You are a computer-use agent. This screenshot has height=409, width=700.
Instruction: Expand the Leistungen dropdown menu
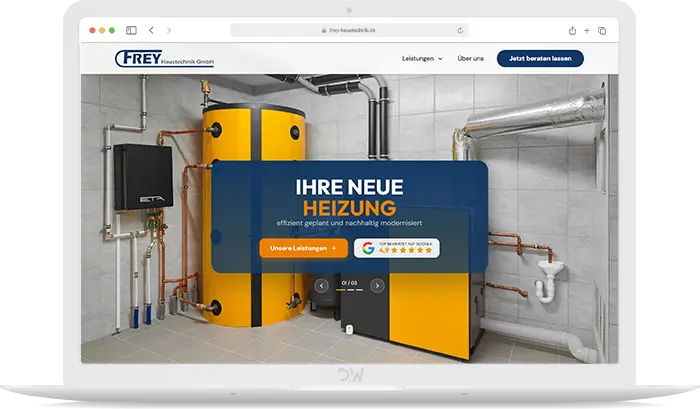tap(422, 58)
